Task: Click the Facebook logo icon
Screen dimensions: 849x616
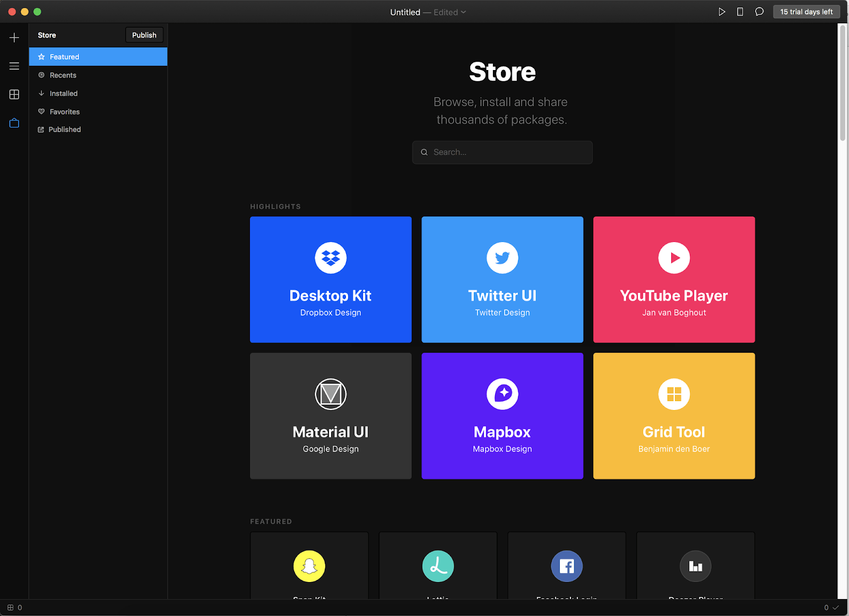Action: coord(567,566)
